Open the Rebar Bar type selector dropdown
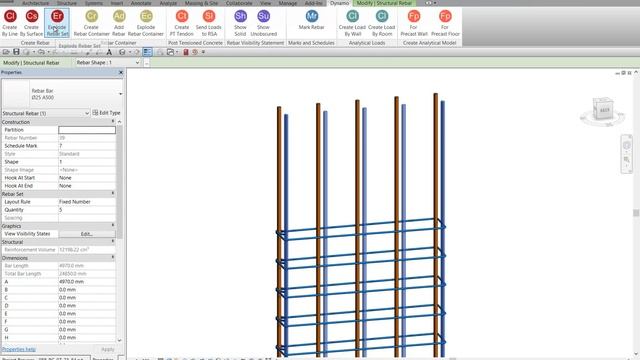 coord(120,94)
